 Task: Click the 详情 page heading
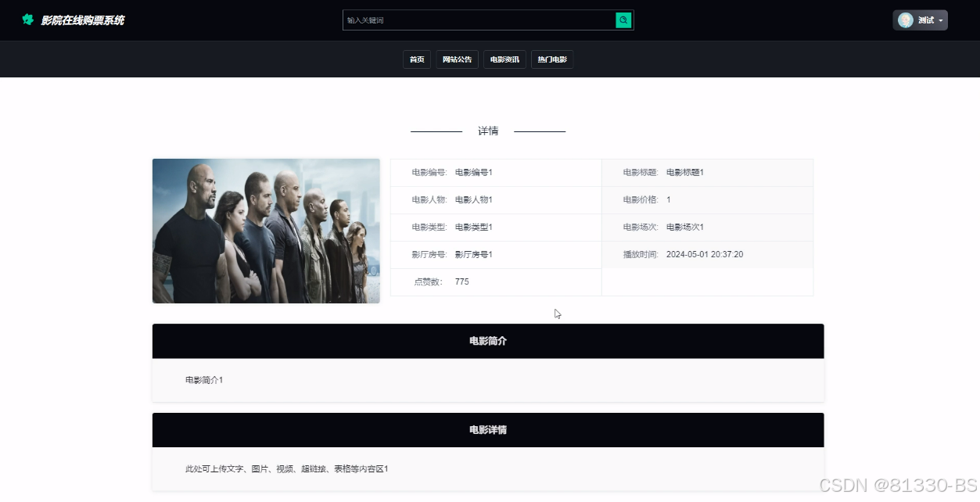point(488,131)
